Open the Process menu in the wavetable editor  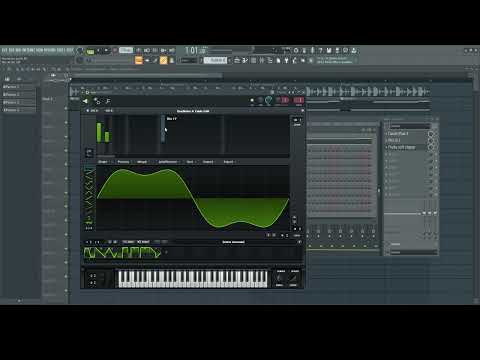coord(124,162)
